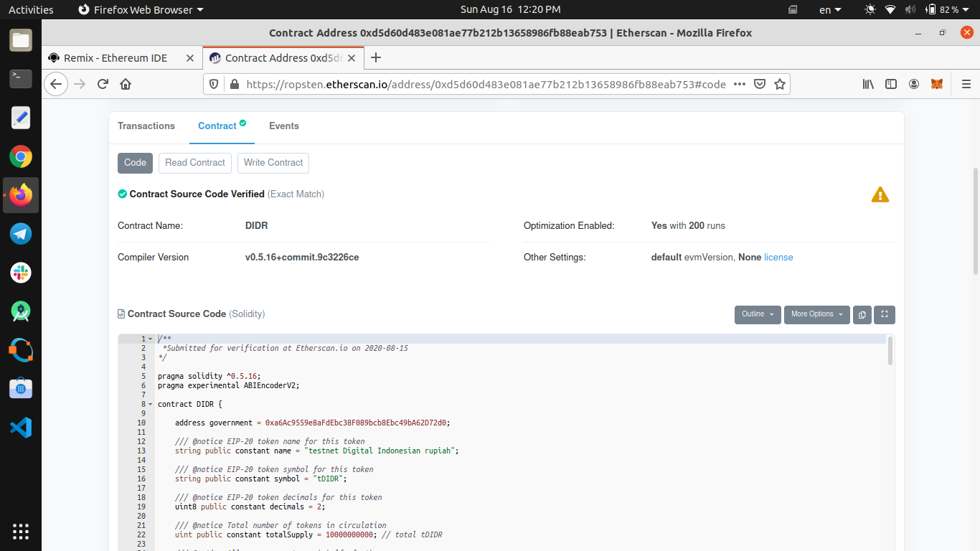Open the Firefox library icon
Viewport: 980px width, 551px height.
click(x=868, y=84)
